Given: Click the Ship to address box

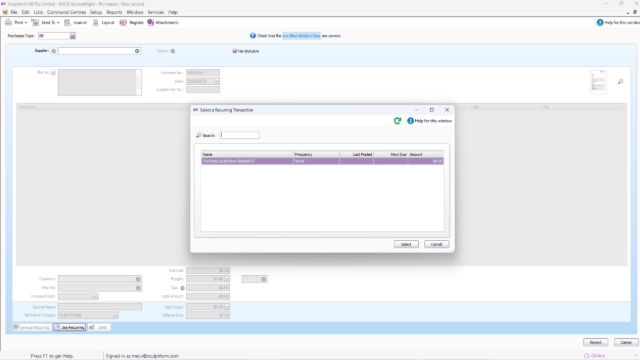Looking at the screenshot, I should (x=100, y=82).
